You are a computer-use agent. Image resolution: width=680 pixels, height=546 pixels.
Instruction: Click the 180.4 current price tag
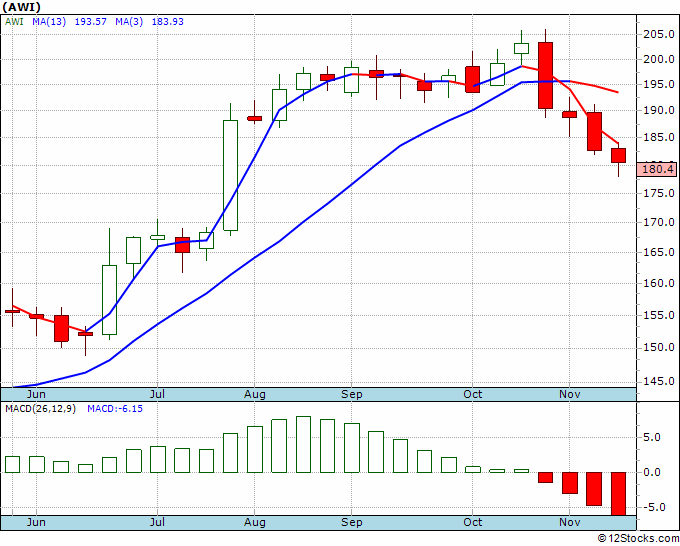tap(657, 169)
